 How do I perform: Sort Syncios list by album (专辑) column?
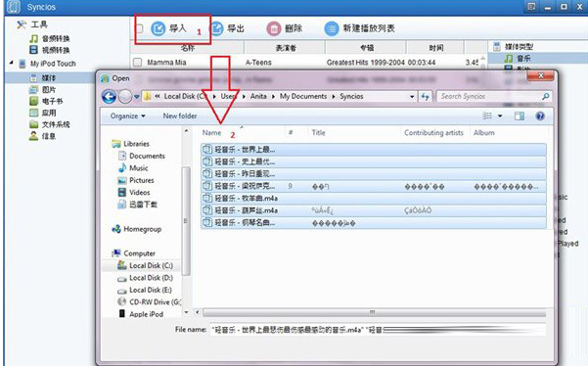(x=366, y=48)
